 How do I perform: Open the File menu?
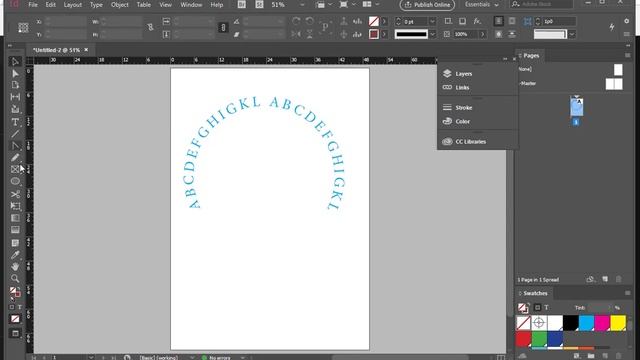click(33, 5)
